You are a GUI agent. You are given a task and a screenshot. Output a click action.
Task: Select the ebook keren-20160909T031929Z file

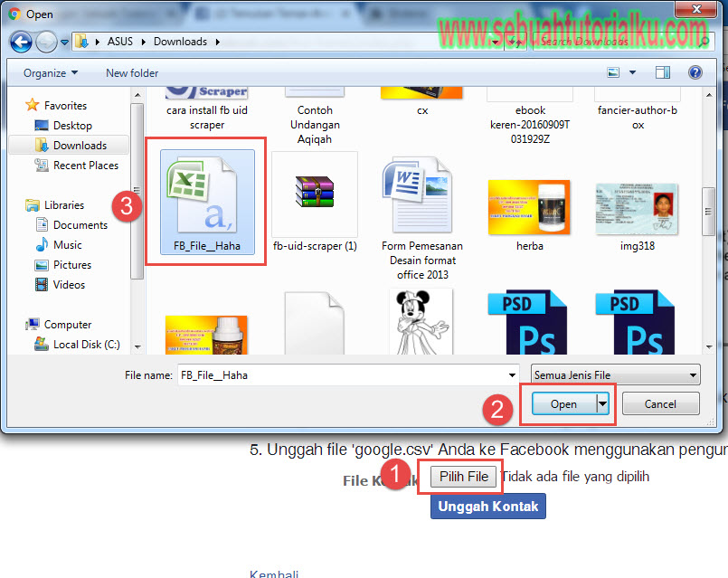pos(530,116)
